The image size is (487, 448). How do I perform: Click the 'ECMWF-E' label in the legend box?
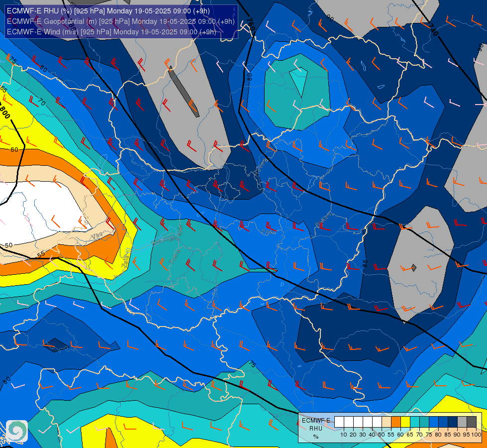pos(316,421)
